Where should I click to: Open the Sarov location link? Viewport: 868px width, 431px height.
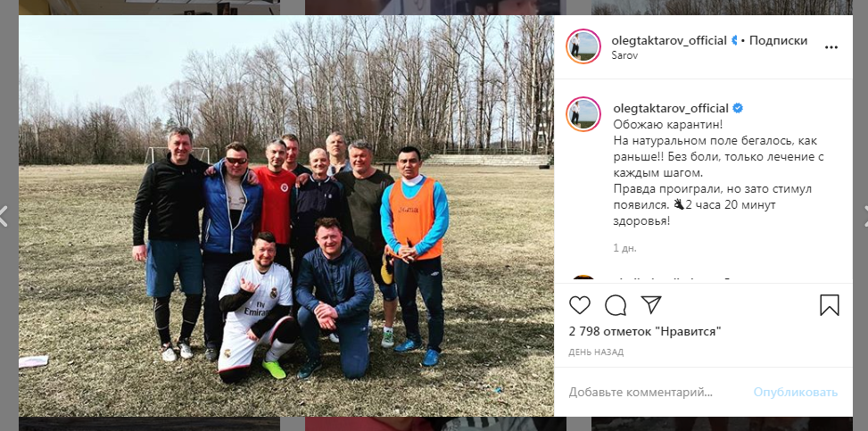pos(625,55)
